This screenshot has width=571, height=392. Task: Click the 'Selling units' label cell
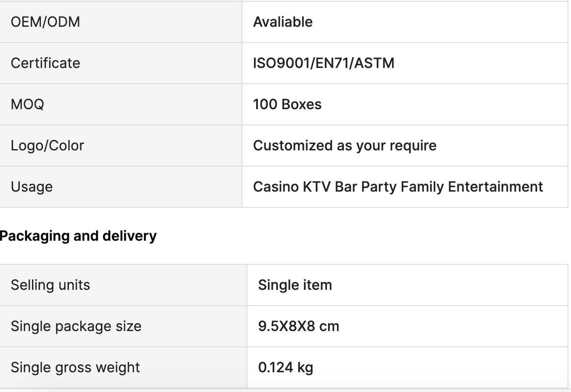click(50, 285)
